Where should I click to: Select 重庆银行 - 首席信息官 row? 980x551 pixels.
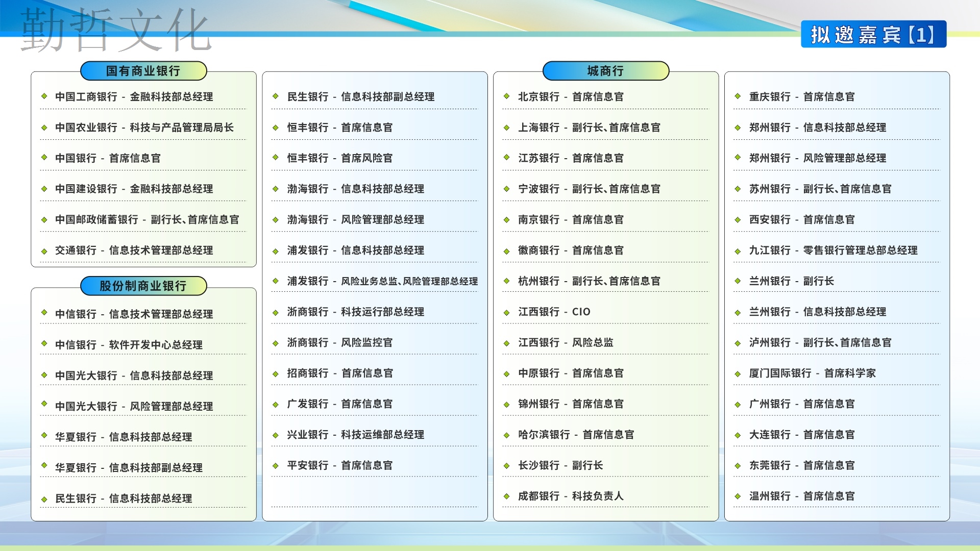837,97
